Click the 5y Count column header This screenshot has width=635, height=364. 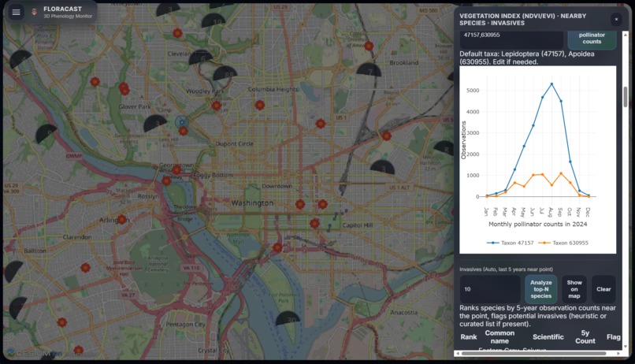(585, 337)
